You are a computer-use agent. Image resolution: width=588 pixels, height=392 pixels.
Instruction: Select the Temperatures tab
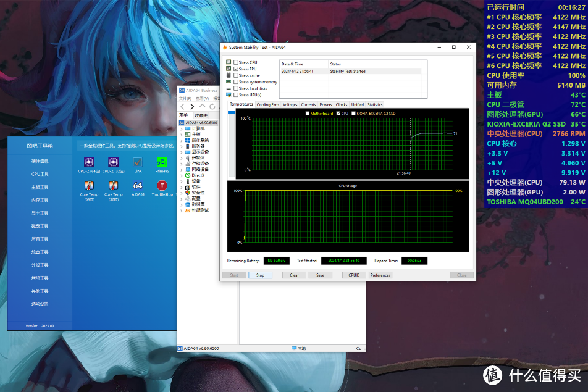point(241,104)
